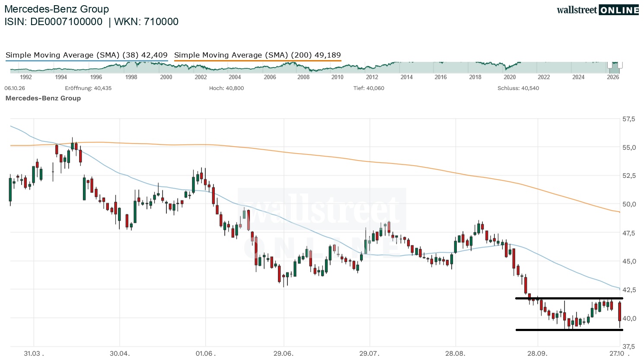The width and height of the screenshot is (644, 357).
Task: Toggle the SMA (38) 42,409 legend entry
Action: coord(86,55)
